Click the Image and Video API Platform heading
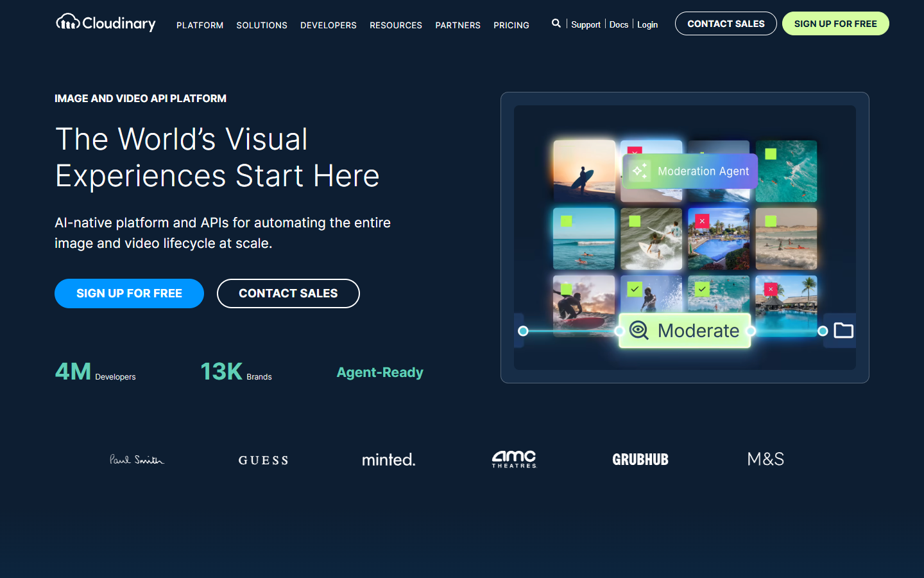The width and height of the screenshot is (924, 578). coord(141,98)
